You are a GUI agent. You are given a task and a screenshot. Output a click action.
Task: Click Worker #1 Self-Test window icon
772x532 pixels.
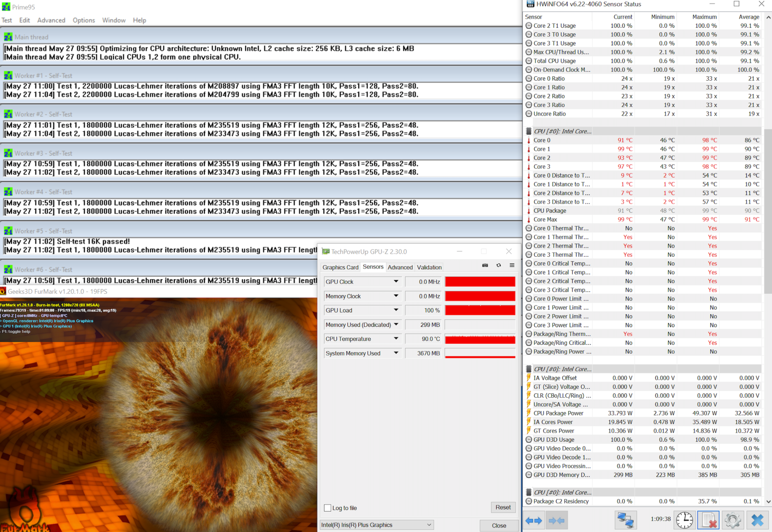tap(8, 75)
